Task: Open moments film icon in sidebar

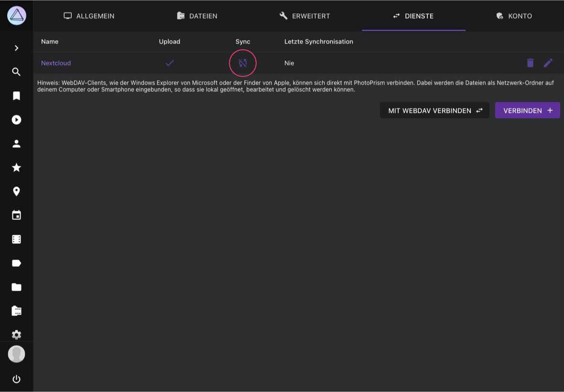Action: click(17, 239)
